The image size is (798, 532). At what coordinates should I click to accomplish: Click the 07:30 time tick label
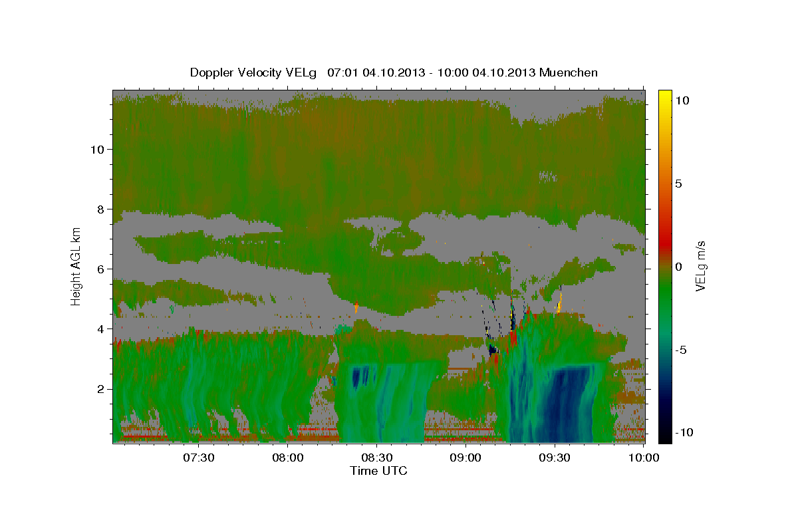[198, 458]
